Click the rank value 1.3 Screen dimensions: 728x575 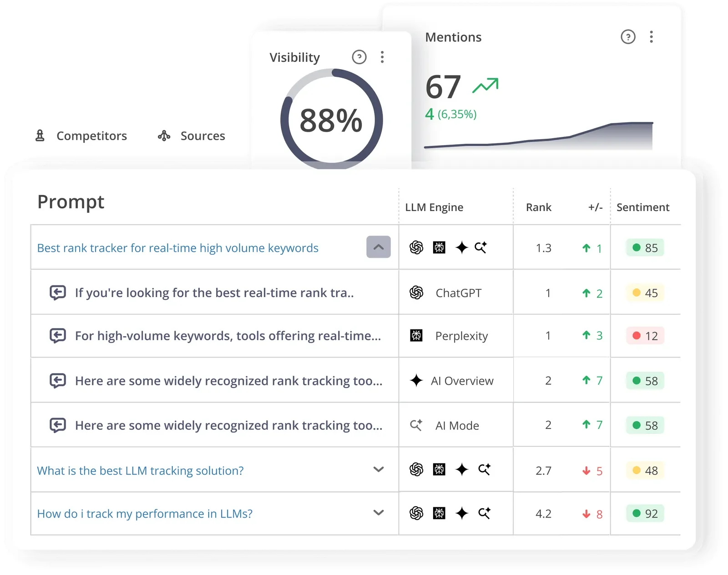click(x=543, y=248)
